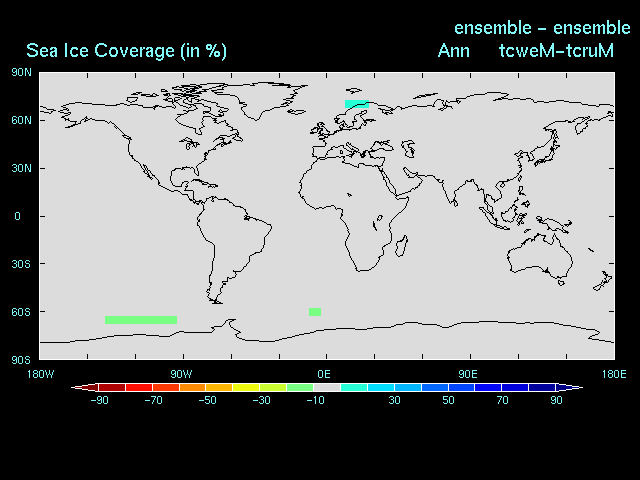Click the 60S latitude axis label
This screenshot has height=480, width=640.
pyautogui.click(x=21, y=312)
